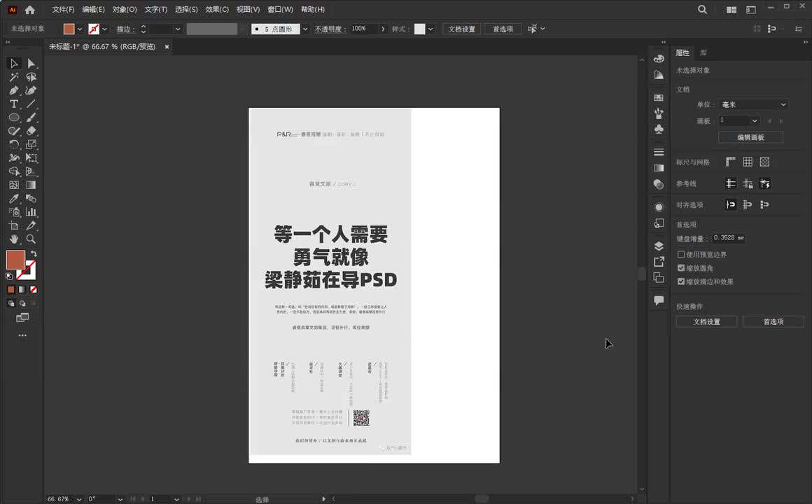Click 首选项 in quick actions
Viewport: 812px width, 504px height.
click(773, 322)
